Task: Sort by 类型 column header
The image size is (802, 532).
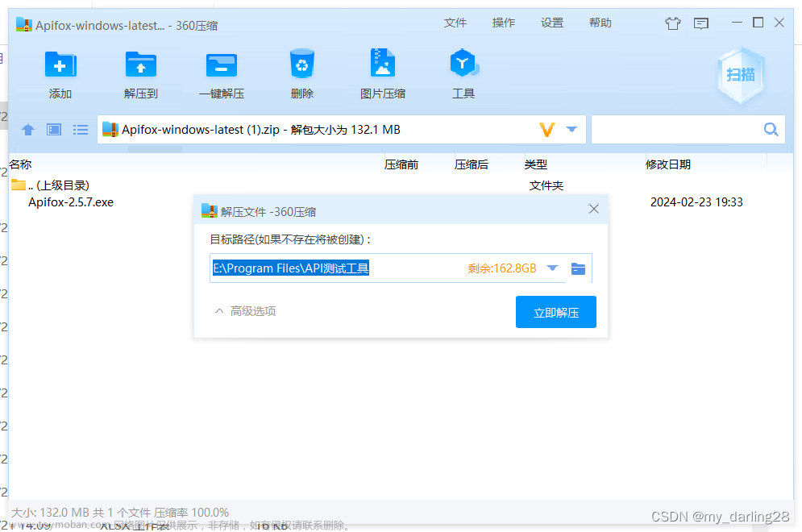Action: tap(535, 164)
